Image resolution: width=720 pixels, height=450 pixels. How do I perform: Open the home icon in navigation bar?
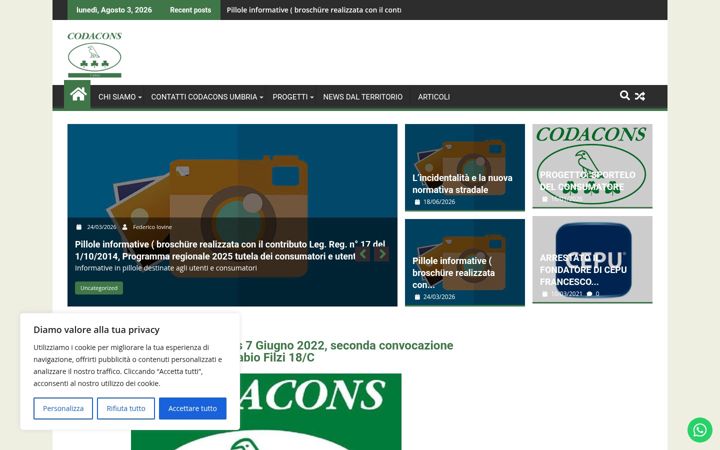(77, 95)
